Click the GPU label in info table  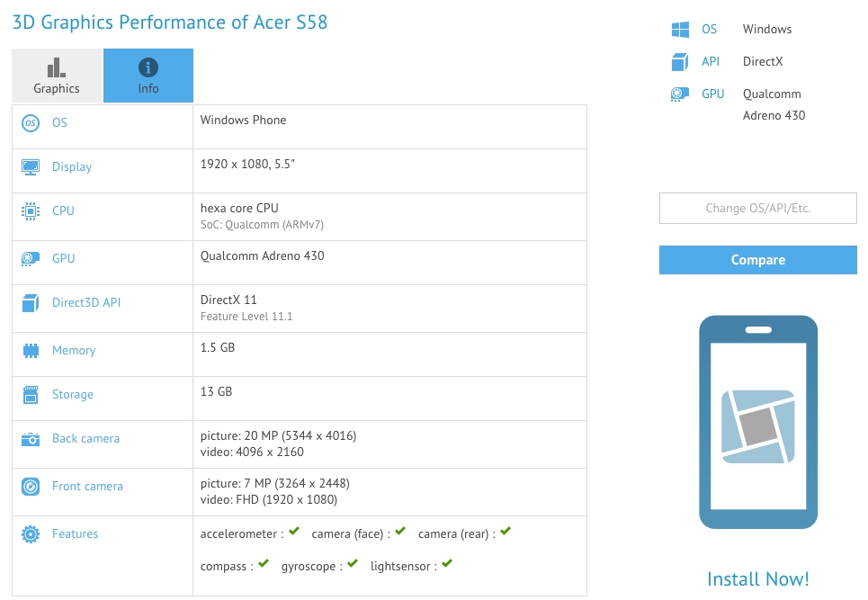63,258
